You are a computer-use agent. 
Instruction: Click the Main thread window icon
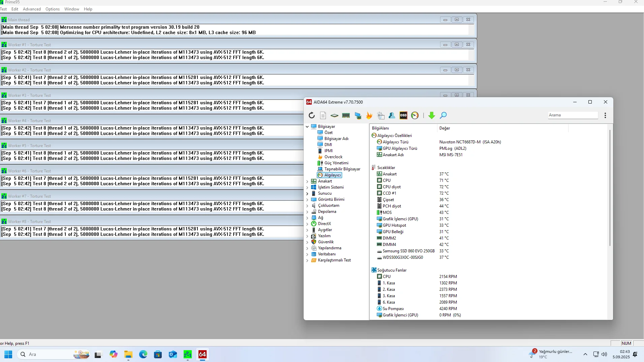coord(4,20)
